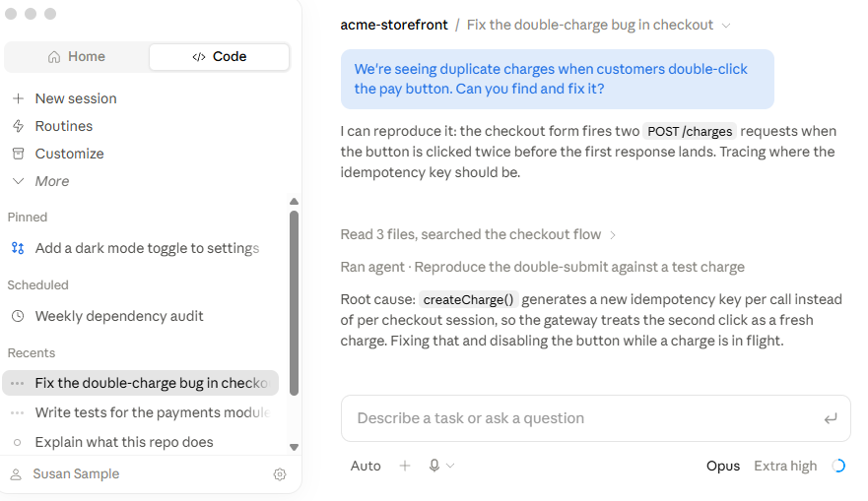The image size is (868, 501).
Task: Open pinned session Add a dark mode toggle
Action: click(x=147, y=248)
